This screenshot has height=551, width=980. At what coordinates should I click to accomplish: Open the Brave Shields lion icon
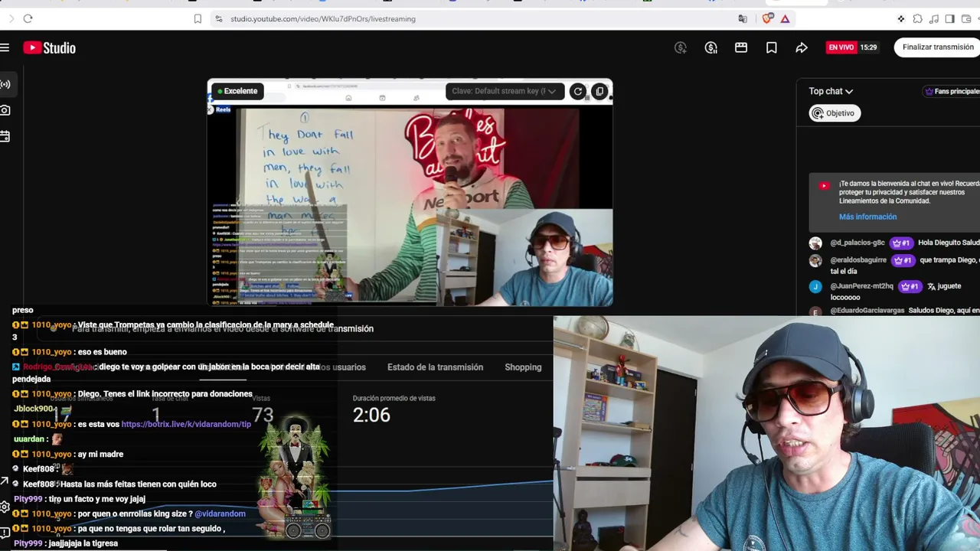[x=768, y=18]
